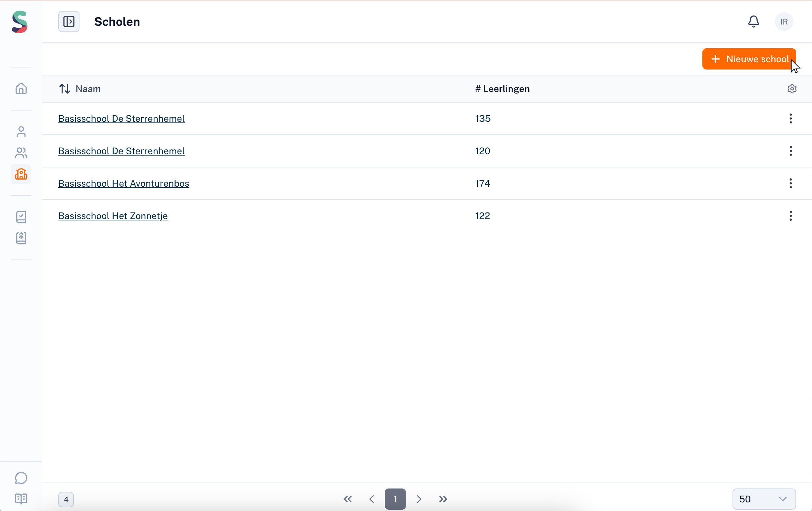Toggle the sidebar panel expand button
This screenshot has width=812, height=511.
point(69,22)
